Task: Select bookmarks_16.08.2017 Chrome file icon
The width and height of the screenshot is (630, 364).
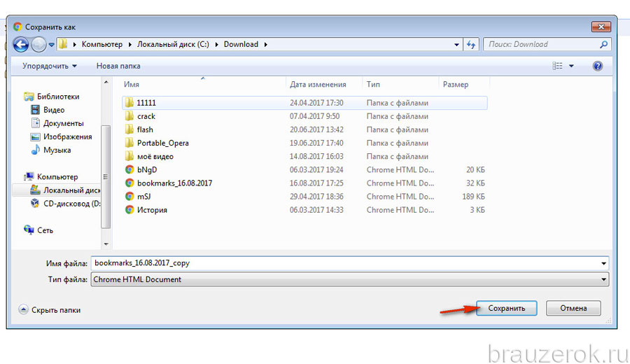Action: tap(129, 183)
